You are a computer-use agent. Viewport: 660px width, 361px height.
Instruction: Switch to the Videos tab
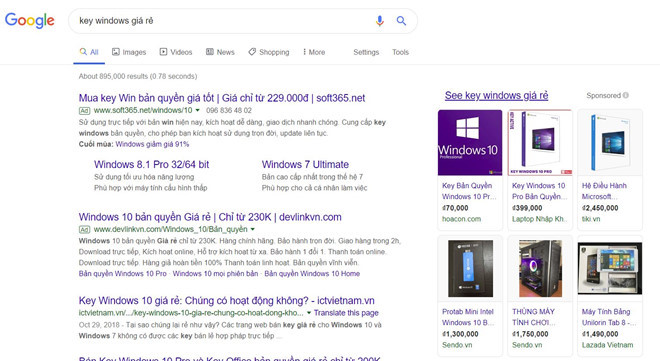[176, 52]
